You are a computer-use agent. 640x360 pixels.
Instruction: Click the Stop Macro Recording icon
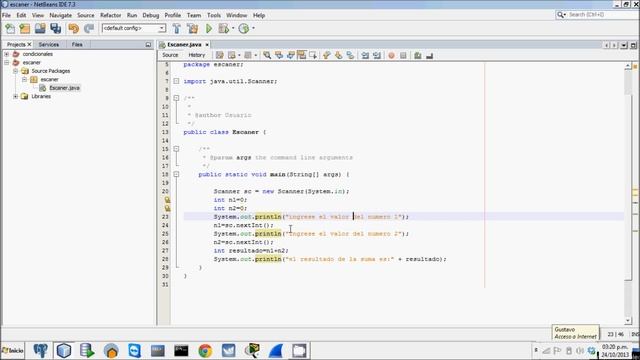(x=403, y=55)
